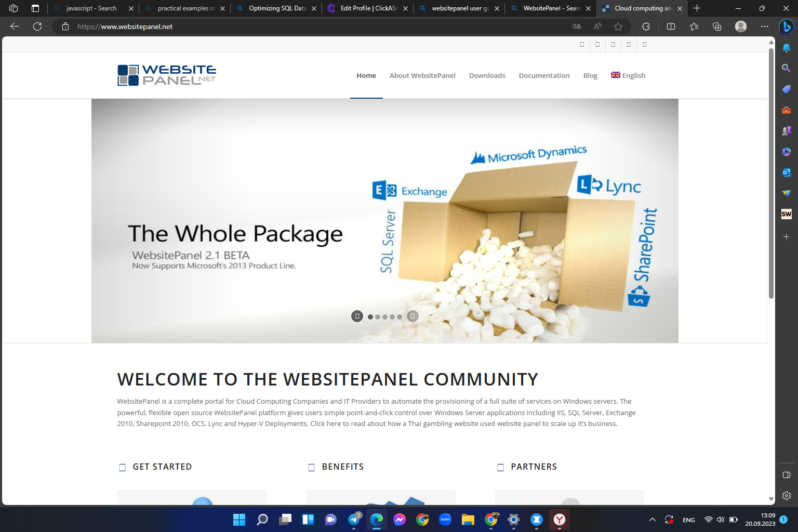Open the Favorites list
The image size is (798, 532).
point(694,26)
